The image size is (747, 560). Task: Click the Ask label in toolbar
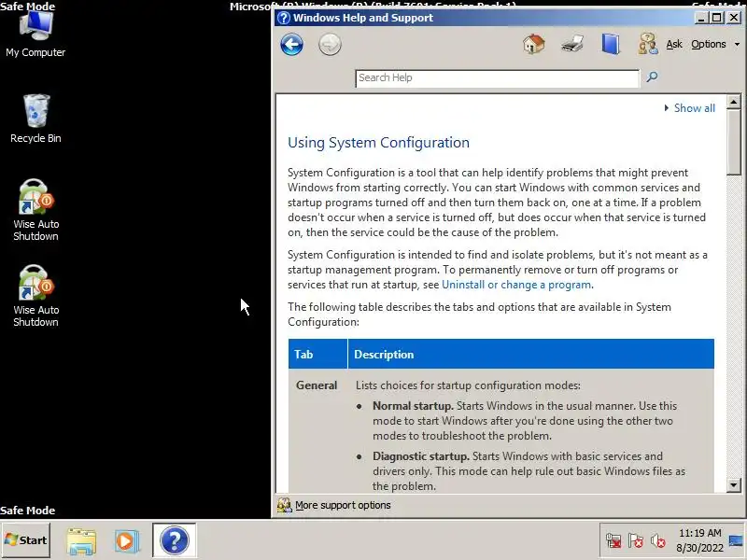[x=673, y=44]
